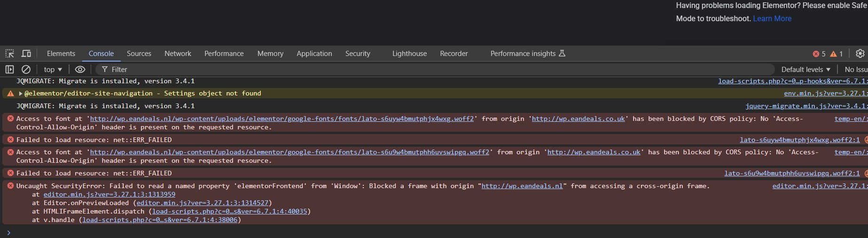Click the console prompt chevron
The height and width of the screenshot is (238, 868).
tap(8, 233)
